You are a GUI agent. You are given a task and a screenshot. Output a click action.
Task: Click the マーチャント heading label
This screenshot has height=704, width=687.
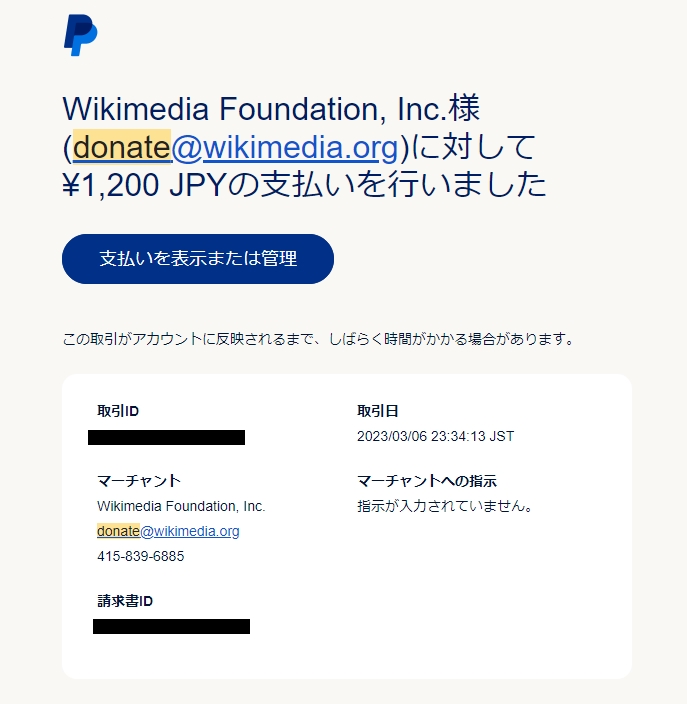pos(139,481)
